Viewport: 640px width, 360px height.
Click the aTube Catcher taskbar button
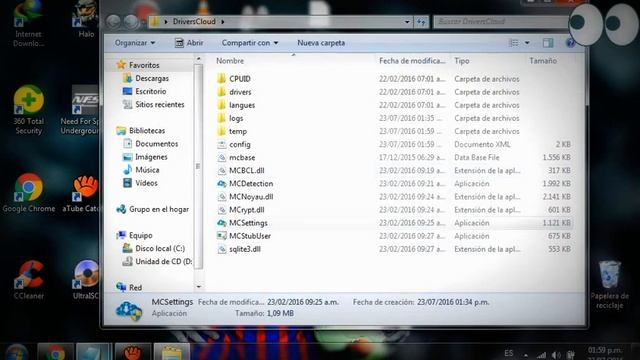(x=133, y=352)
